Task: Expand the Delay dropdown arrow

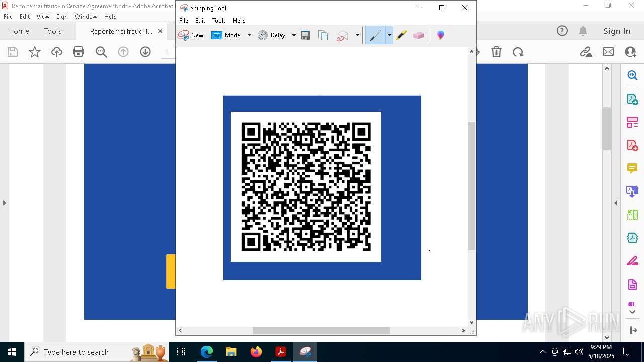Action: tap(294, 35)
